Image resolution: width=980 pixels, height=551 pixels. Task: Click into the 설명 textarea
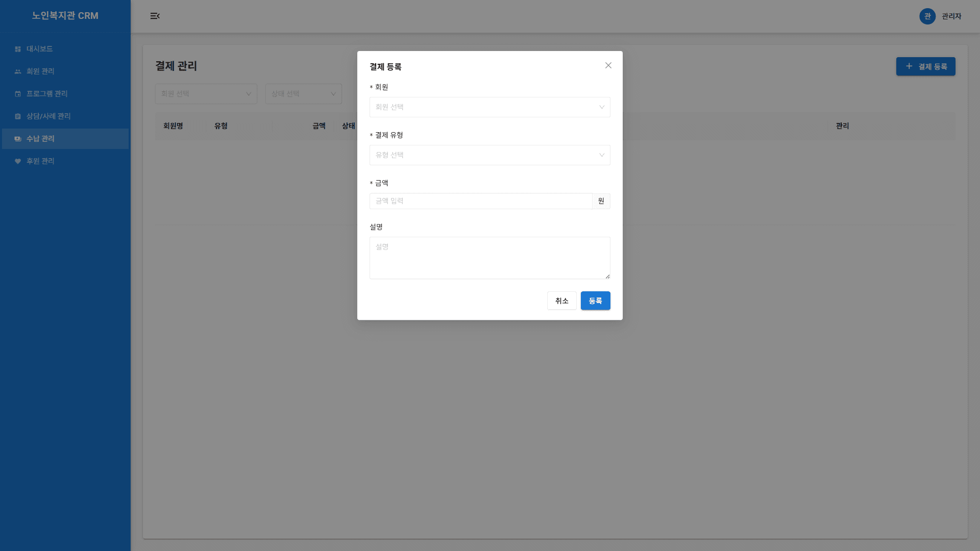point(489,258)
